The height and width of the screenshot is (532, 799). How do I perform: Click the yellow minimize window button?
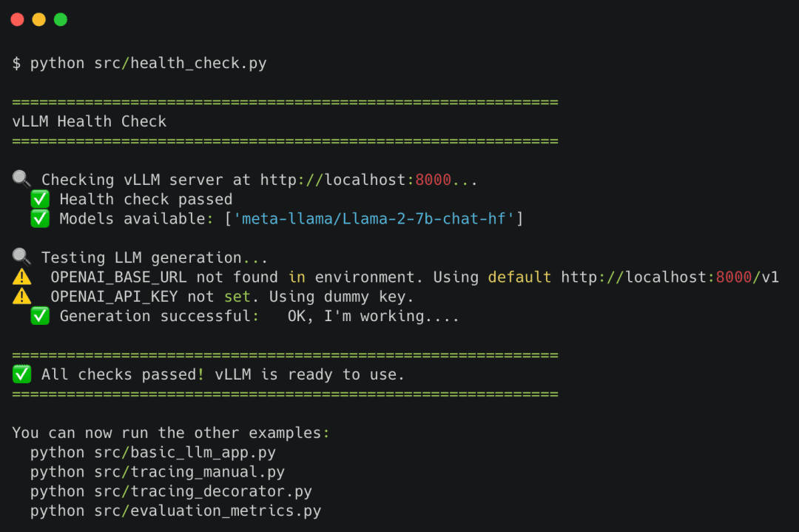point(38,19)
